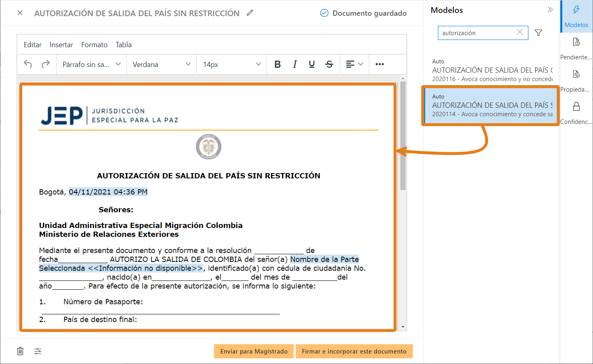Click the Modelos panel heading
Viewport: 593px width, 364px height.
pos(447,10)
